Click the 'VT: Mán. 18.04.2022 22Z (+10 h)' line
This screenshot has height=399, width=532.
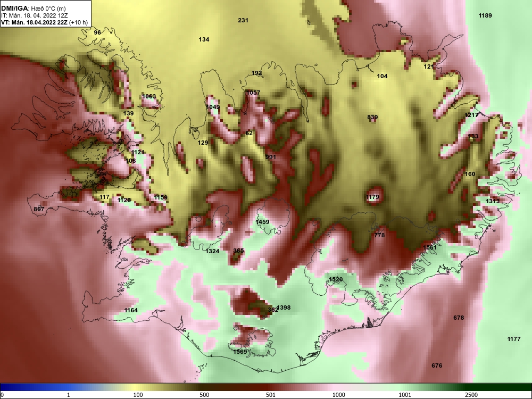44,23
